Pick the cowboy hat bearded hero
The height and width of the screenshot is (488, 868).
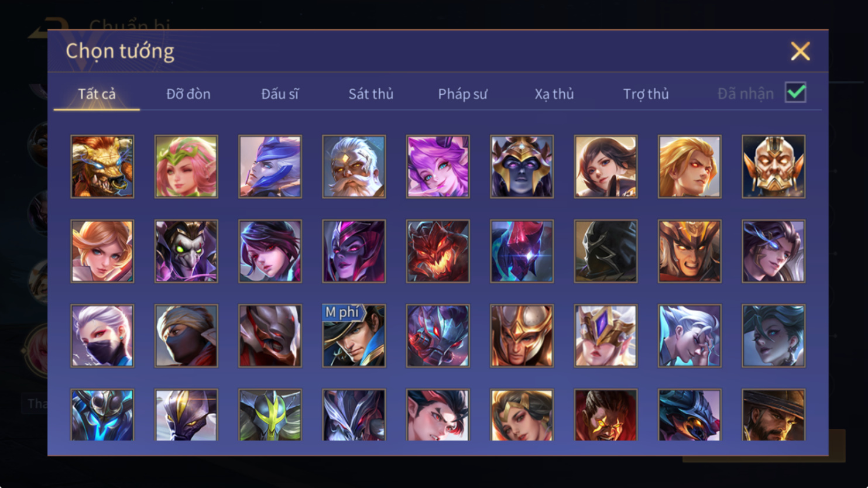coord(774,415)
